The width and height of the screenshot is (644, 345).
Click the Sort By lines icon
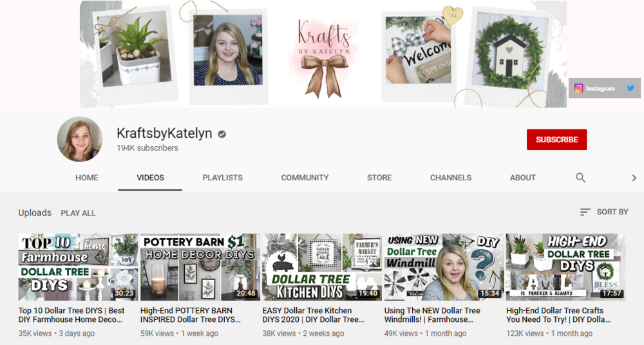point(585,212)
